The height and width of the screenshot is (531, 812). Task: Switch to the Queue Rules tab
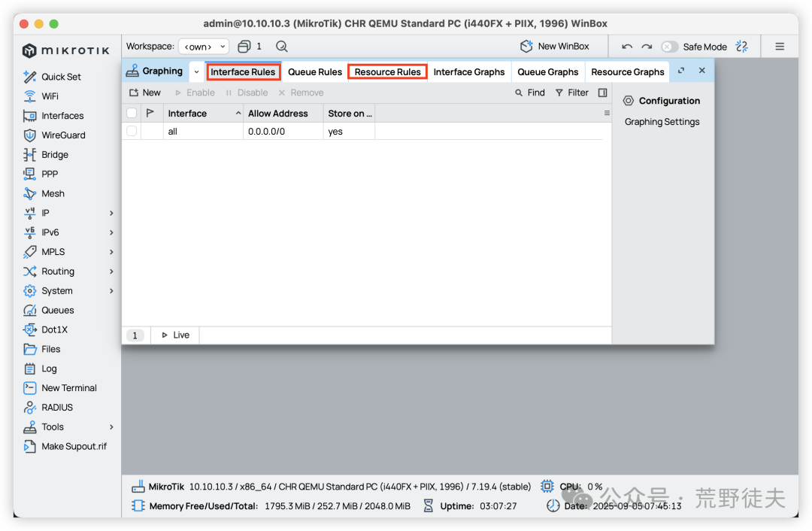(x=315, y=72)
